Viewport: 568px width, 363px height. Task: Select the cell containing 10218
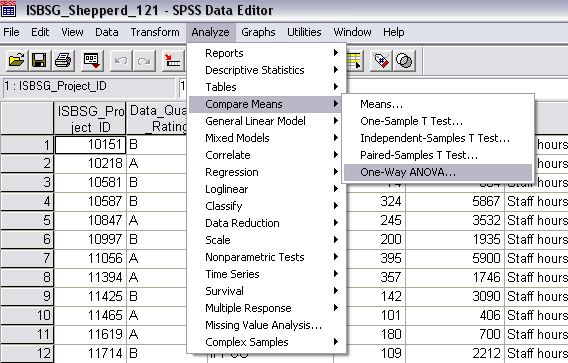[x=90, y=163]
